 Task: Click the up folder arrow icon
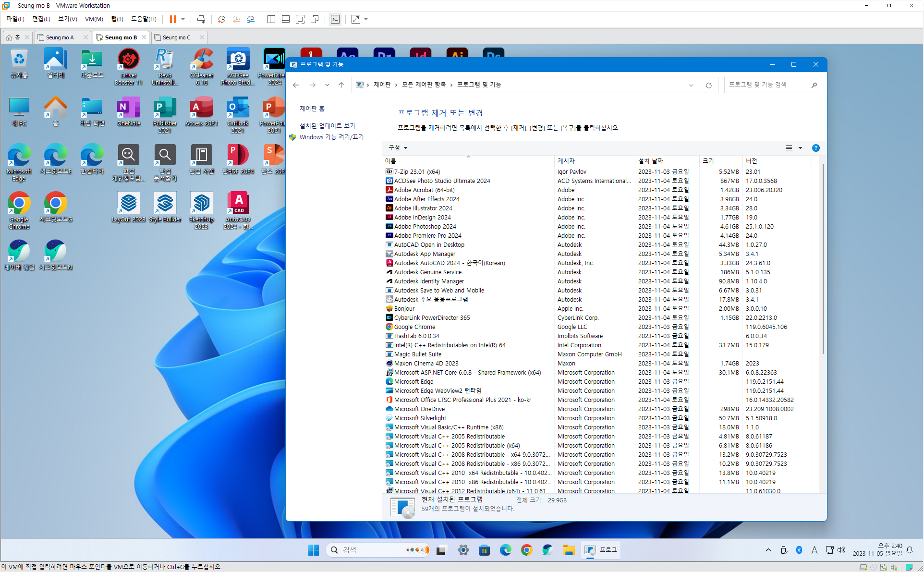point(341,85)
